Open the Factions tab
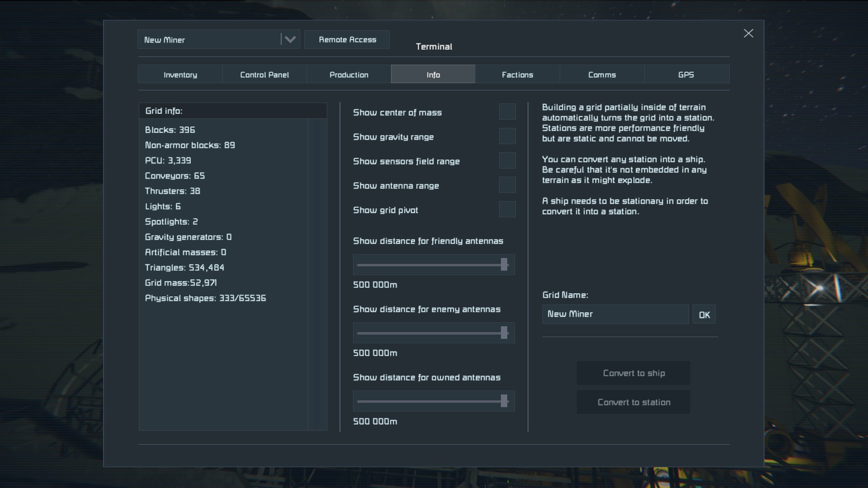Viewport: 868px width, 488px height. point(518,74)
